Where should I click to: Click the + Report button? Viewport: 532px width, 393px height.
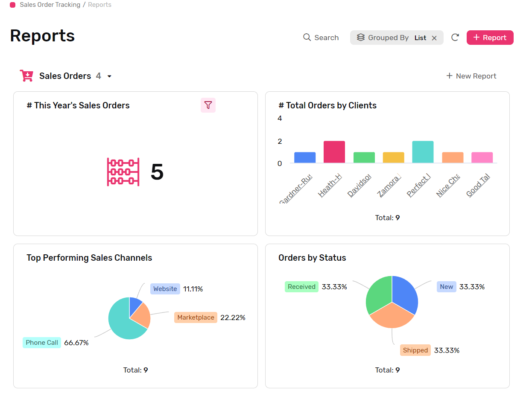point(490,38)
